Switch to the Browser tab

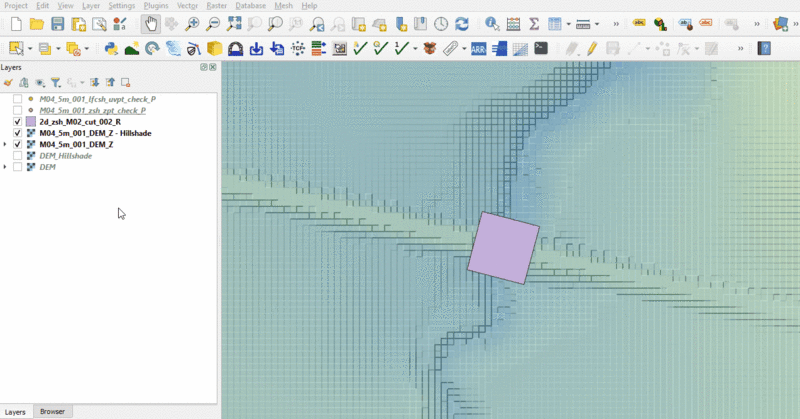(x=52, y=411)
